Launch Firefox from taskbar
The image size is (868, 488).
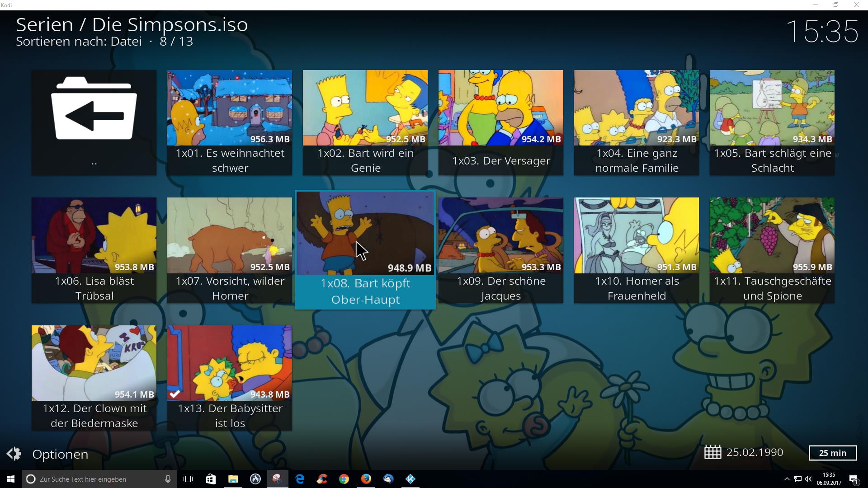[x=366, y=479]
